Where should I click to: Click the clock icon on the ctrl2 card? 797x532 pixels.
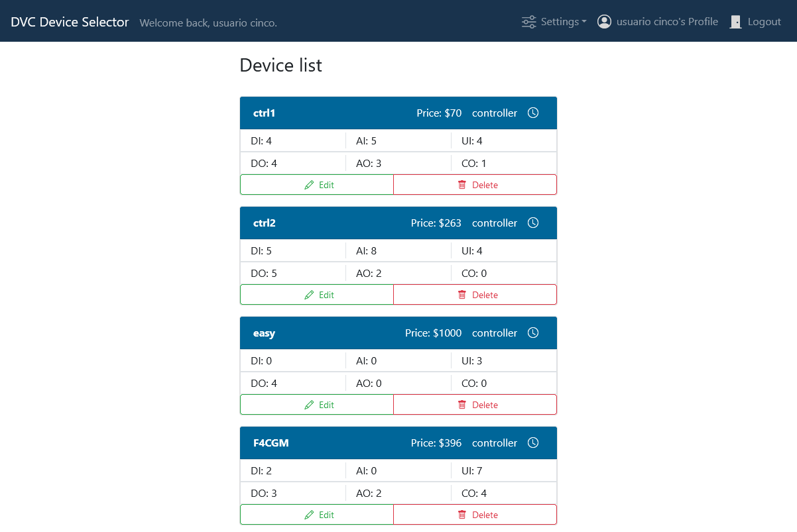click(x=533, y=223)
